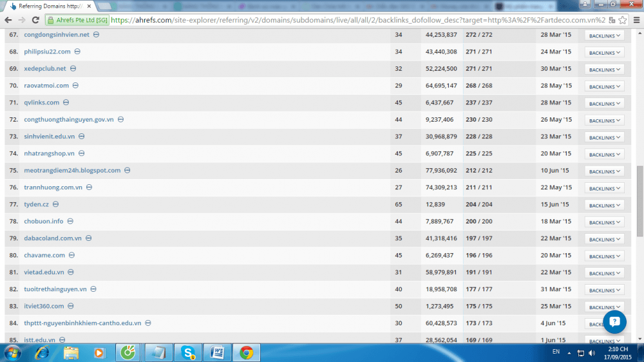
Task: Expand details icon next to tuoitrethainguyen.vn
Action: 93,289
